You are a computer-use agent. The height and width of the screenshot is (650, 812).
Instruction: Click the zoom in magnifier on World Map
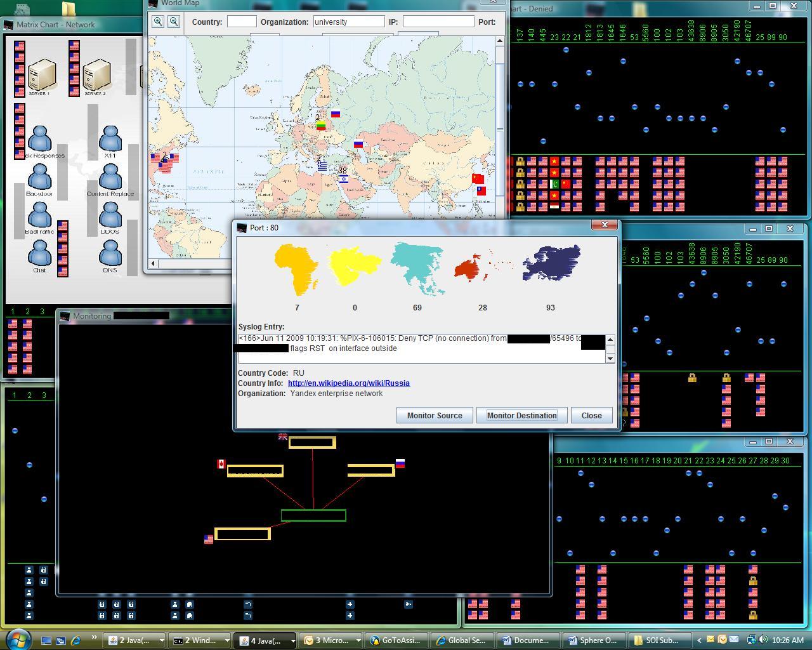[158, 22]
